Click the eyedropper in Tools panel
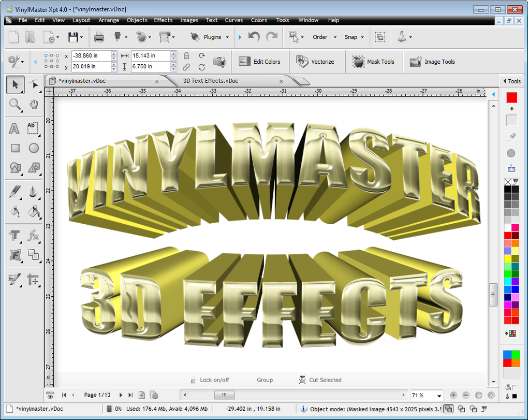528x420 pixels. click(x=511, y=137)
